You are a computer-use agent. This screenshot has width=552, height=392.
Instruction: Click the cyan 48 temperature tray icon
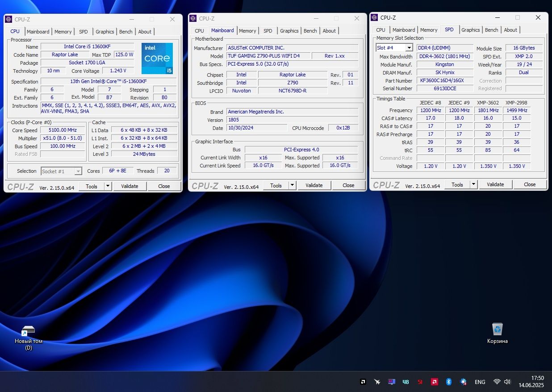(x=406, y=382)
